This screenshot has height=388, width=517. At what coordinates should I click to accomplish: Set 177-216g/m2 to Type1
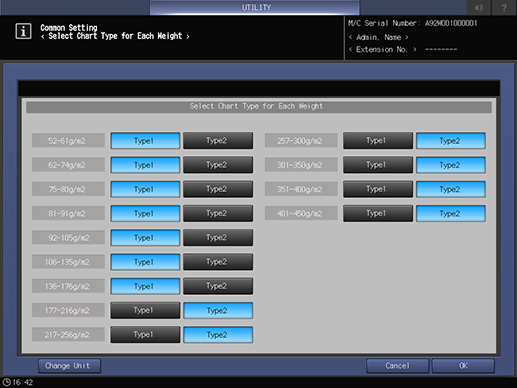(x=145, y=310)
